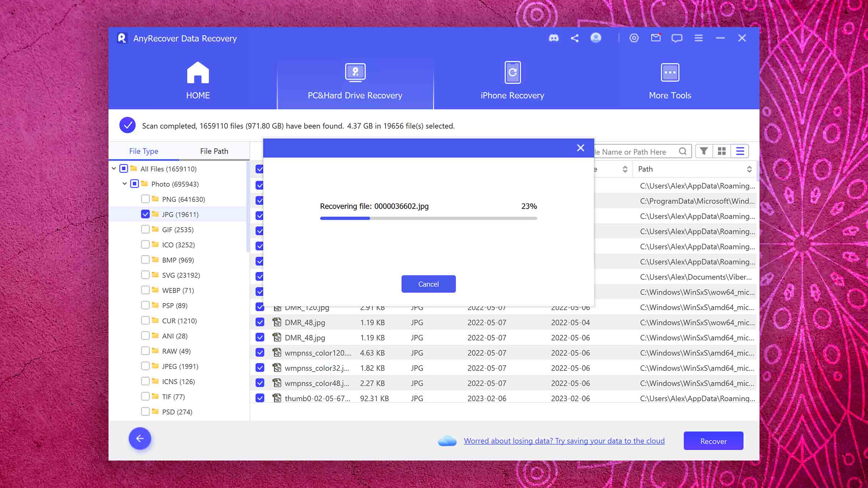
Task: Switch to grid thumbnail view
Action: pyautogui.click(x=722, y=151)
